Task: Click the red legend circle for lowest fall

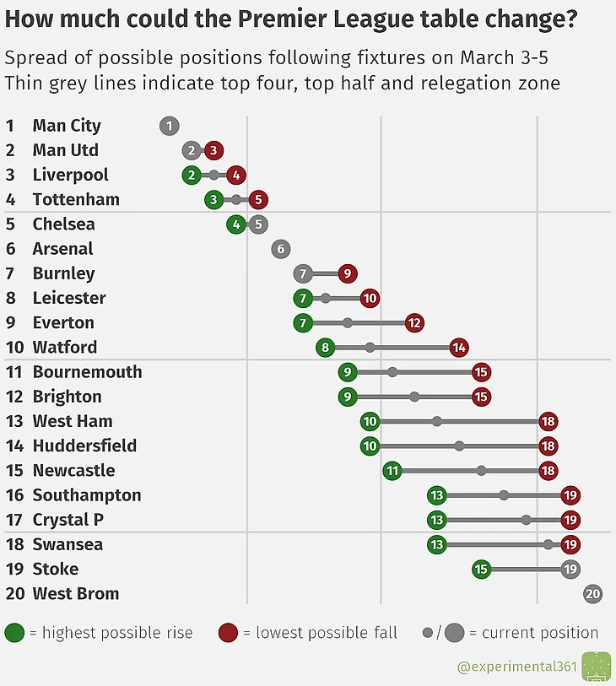Action: pyautogui.click(x=228, y=633)
